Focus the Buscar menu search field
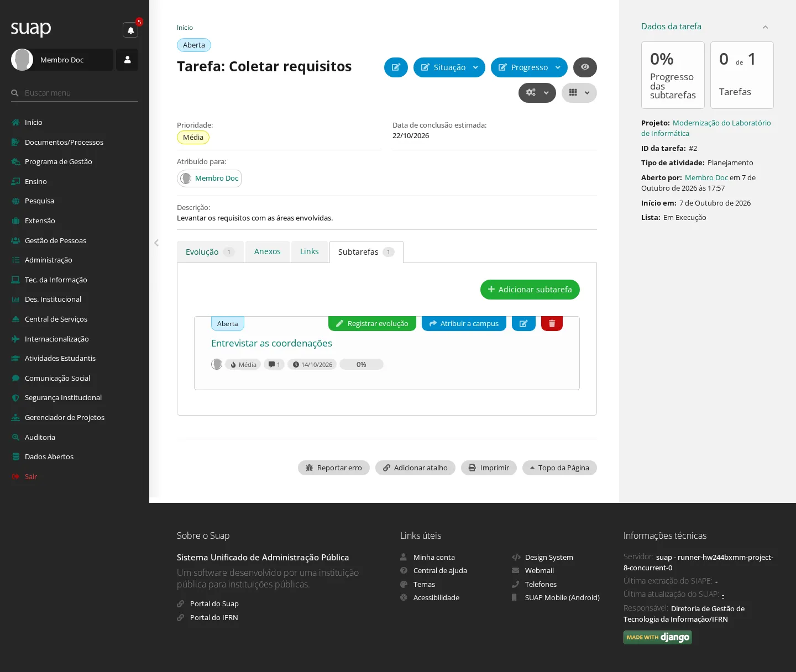This screenshot has height=672, width=796. coord(75,93)
